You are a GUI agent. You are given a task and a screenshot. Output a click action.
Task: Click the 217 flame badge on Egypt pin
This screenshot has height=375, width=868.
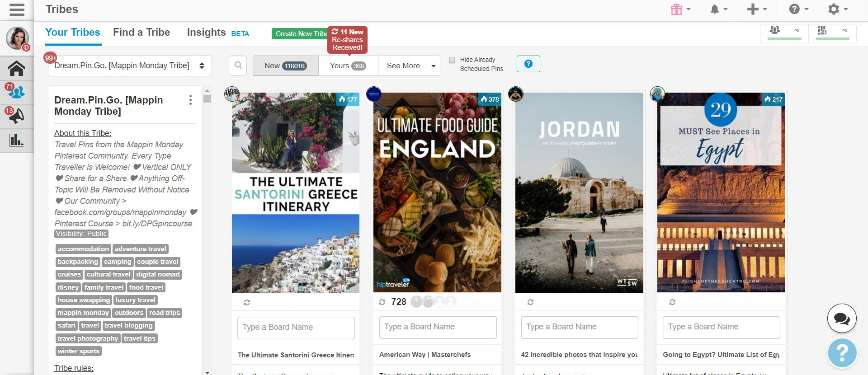tap(774, 99)
